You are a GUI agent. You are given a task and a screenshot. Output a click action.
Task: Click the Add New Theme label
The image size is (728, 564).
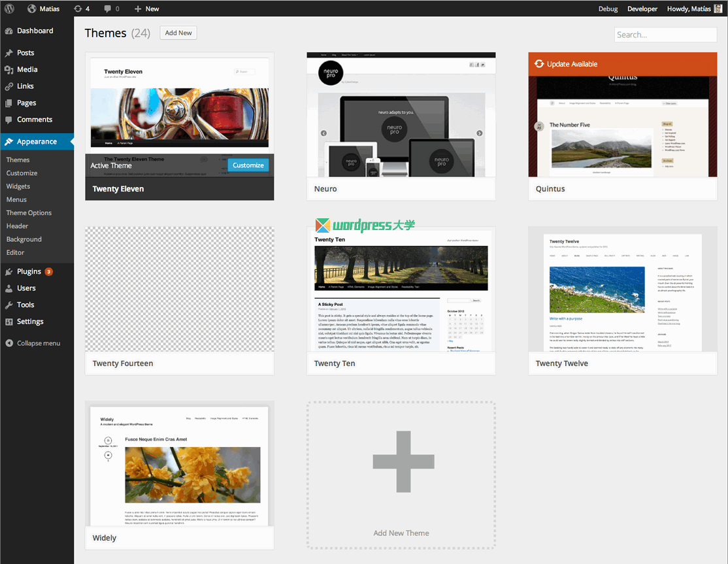[401, 533]
